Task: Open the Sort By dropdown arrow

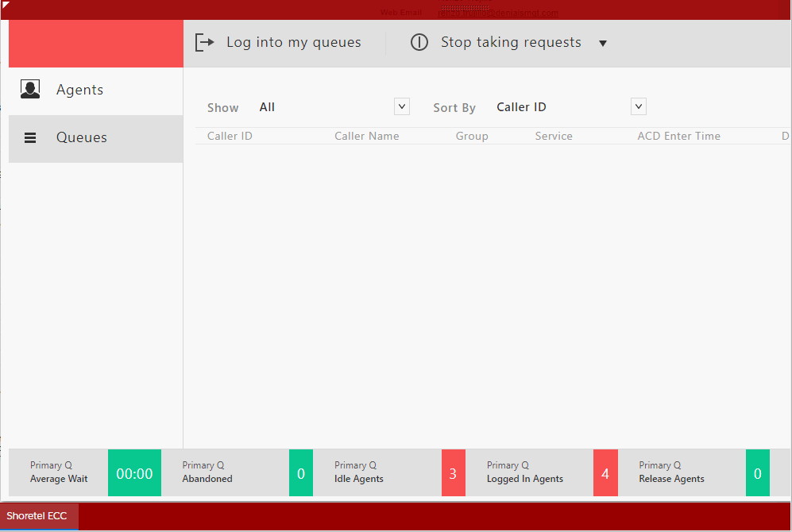Action: [x=639, y=106]
